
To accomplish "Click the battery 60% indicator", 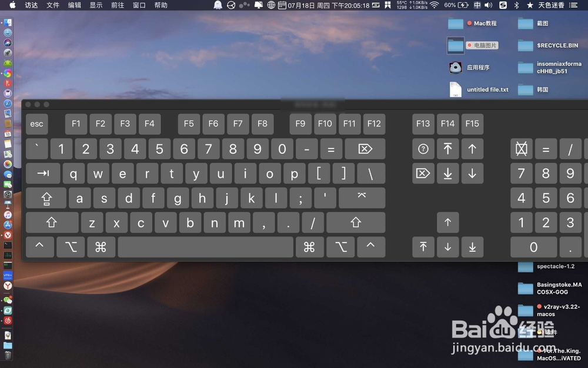I will tap(456, 5).
